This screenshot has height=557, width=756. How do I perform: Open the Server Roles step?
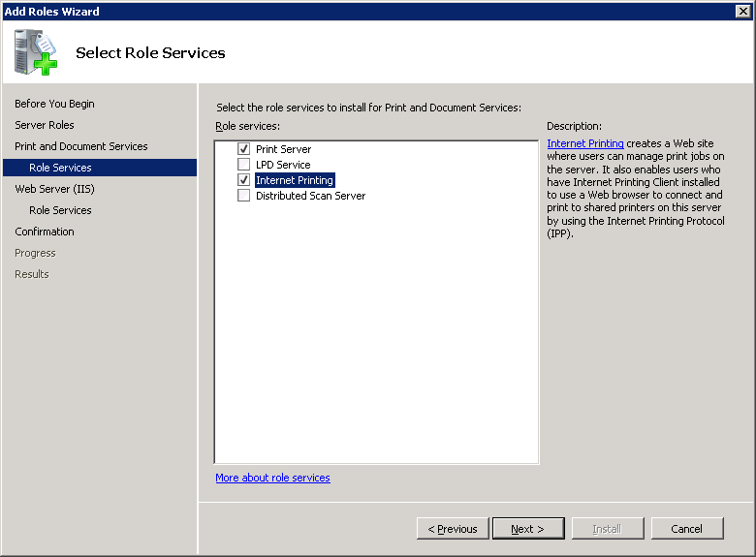[45, 125]
